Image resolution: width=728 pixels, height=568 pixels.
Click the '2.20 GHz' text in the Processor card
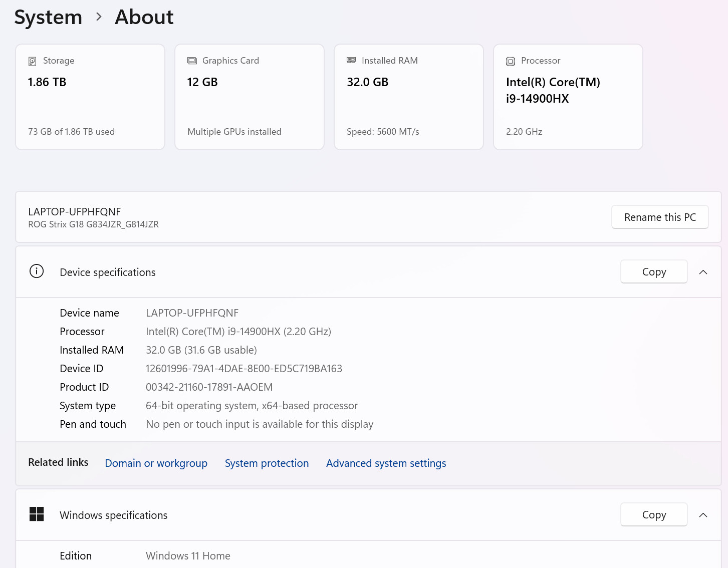[x=524, y=132]
